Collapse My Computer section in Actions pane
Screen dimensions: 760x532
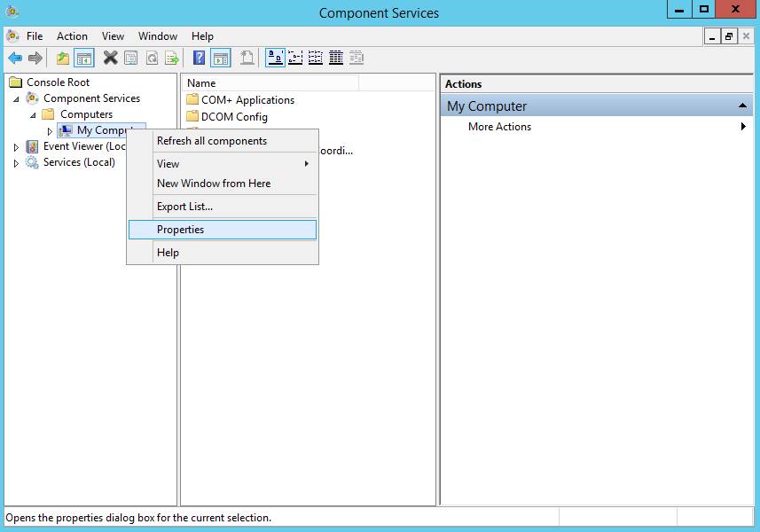tap(742, 106)
